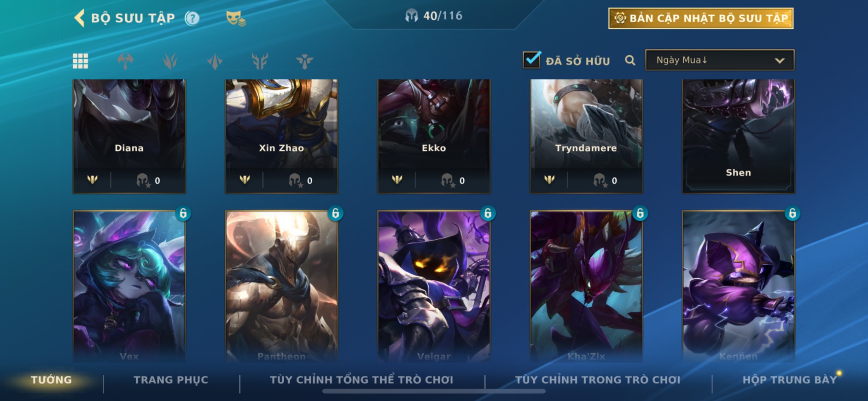Click Bản Cập Nhật Bộ Sưu Tập button

point(701,18)
